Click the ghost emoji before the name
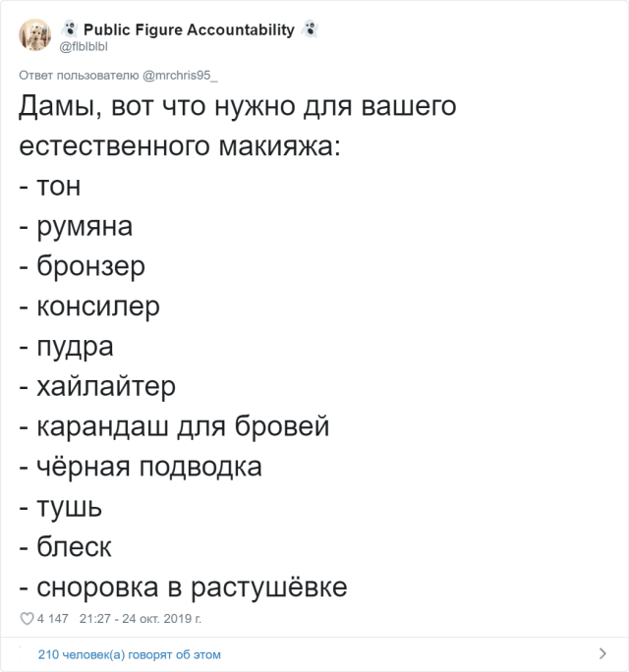 click(x=69, y=29)
